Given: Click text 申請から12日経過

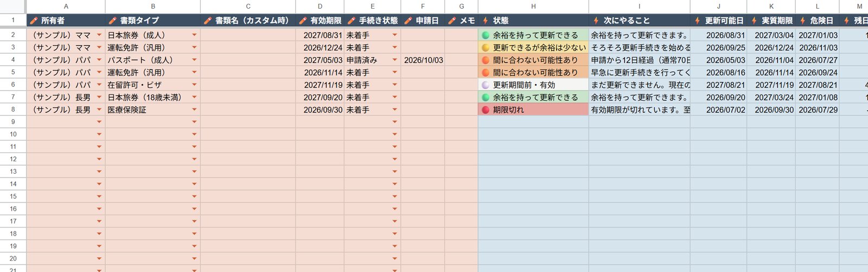Looking at the screenshot, I should [x=623, y=60].
